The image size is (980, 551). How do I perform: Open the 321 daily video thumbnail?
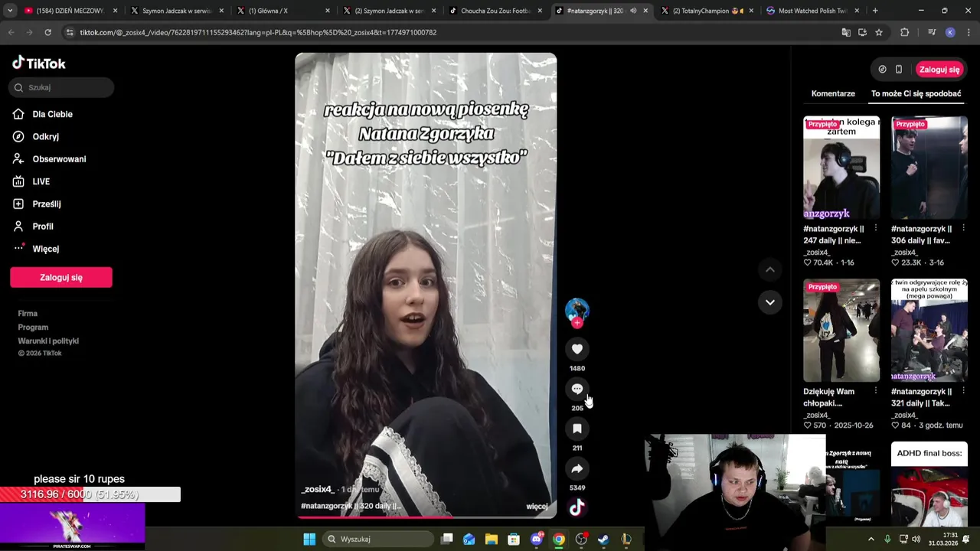click(x=929, y=330)
